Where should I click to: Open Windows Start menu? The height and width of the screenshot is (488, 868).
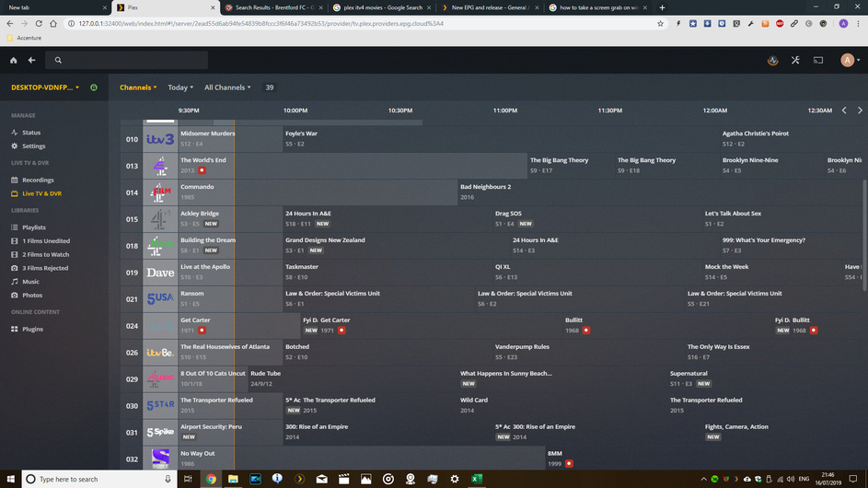pyautogui.click(x=10, y=479)
